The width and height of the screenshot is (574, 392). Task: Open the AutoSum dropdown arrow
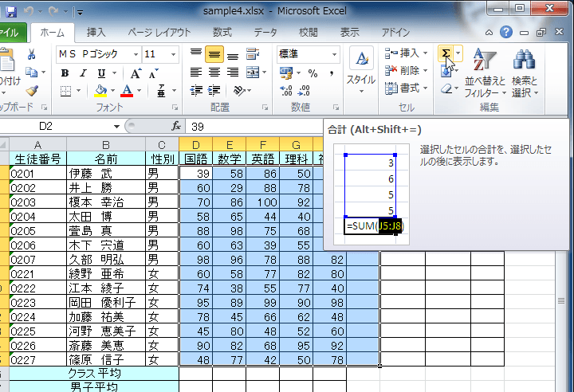click(458, 54)
